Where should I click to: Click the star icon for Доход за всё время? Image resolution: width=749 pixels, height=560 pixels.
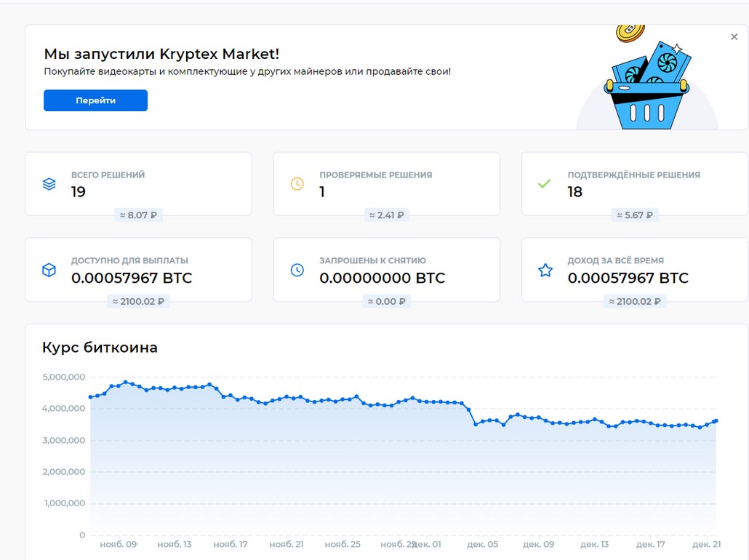pos(545,270)
